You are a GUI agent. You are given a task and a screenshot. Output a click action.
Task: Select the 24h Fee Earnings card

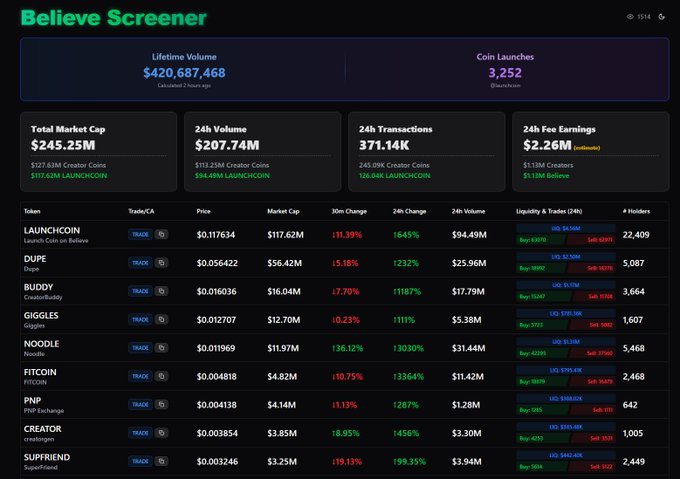(x=591, y=151)
